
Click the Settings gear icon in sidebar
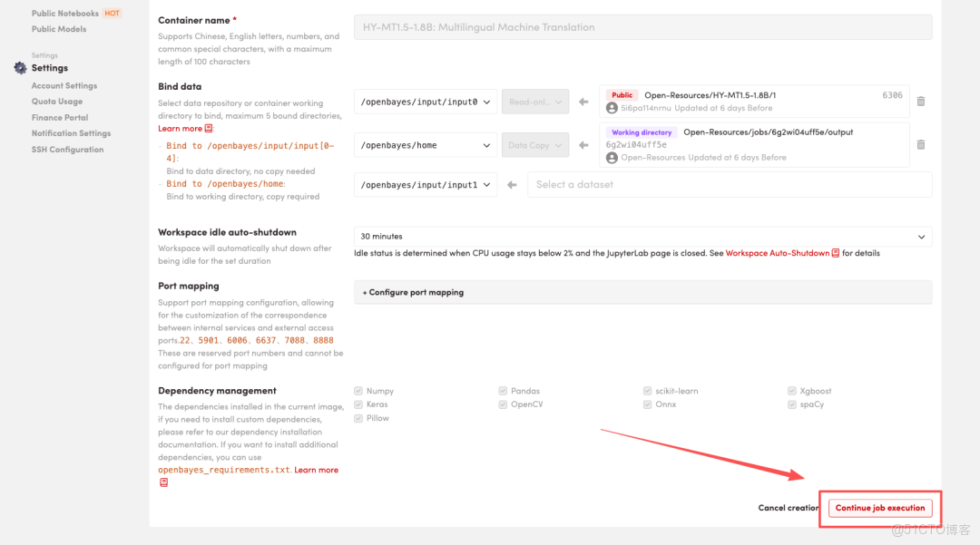[20, 68]
